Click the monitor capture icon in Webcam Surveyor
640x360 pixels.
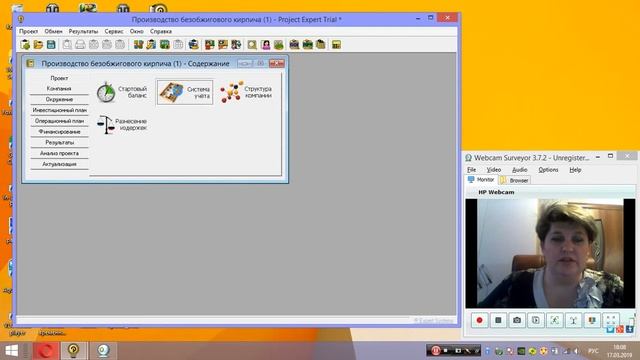(592, 320)
